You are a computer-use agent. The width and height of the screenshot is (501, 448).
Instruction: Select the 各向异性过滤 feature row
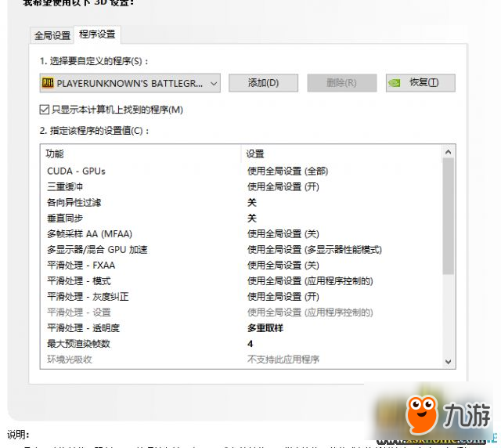tap(241, 202)
